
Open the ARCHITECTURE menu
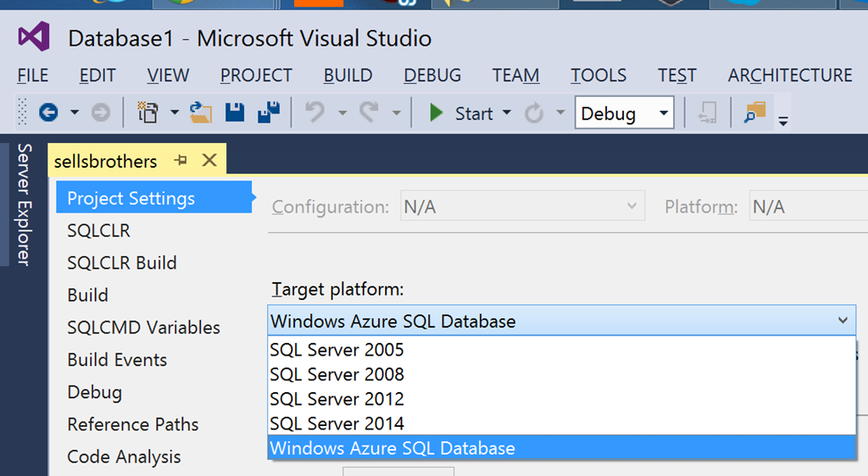coord(790,75)
